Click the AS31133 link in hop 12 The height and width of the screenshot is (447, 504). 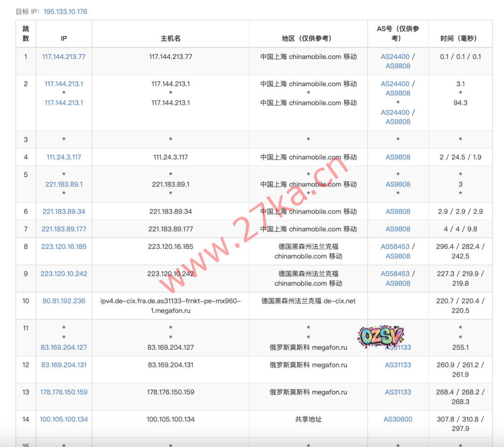pos(398,365)
